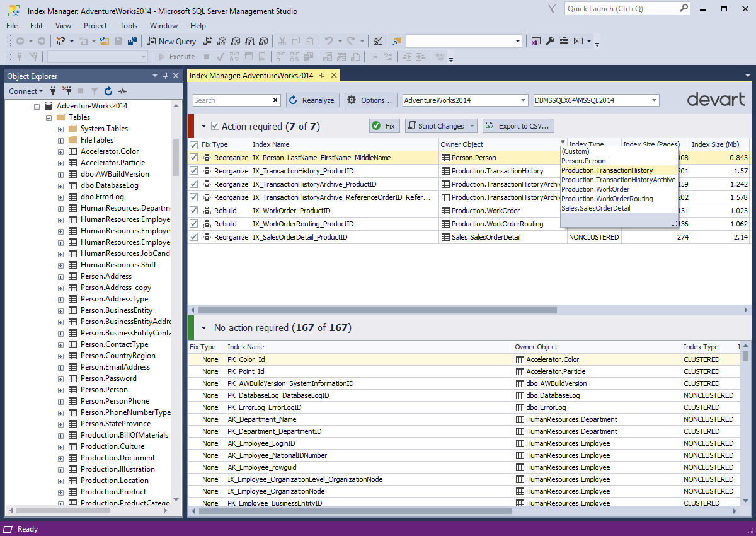
Task: Click the green Fix button
Action: click(x=384, y=126)
